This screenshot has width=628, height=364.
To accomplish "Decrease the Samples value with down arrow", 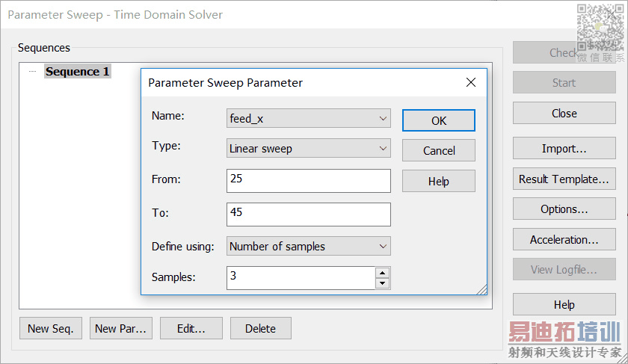I will pyautogui.click(x=383, y=283).
